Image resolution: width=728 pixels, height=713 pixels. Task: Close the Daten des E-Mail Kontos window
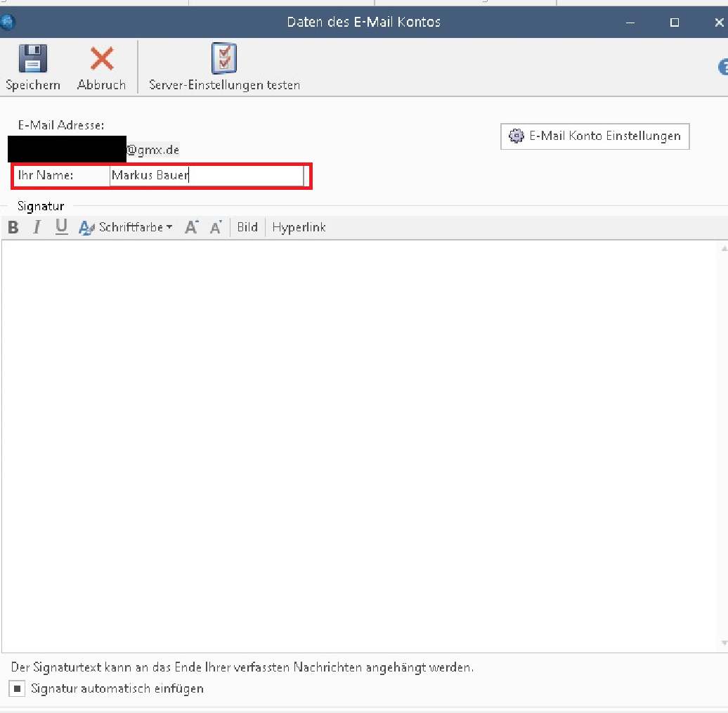pyautogui.click(x=719, y=23)
